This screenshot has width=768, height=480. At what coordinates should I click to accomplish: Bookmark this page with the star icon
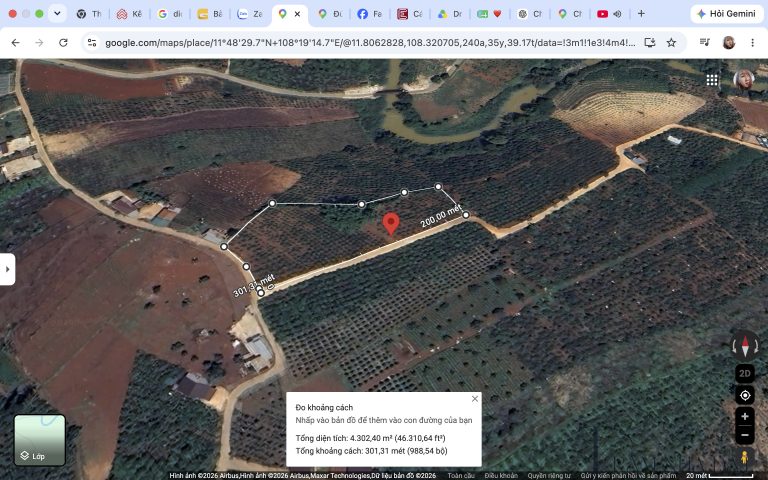click(x=672, y=43)
